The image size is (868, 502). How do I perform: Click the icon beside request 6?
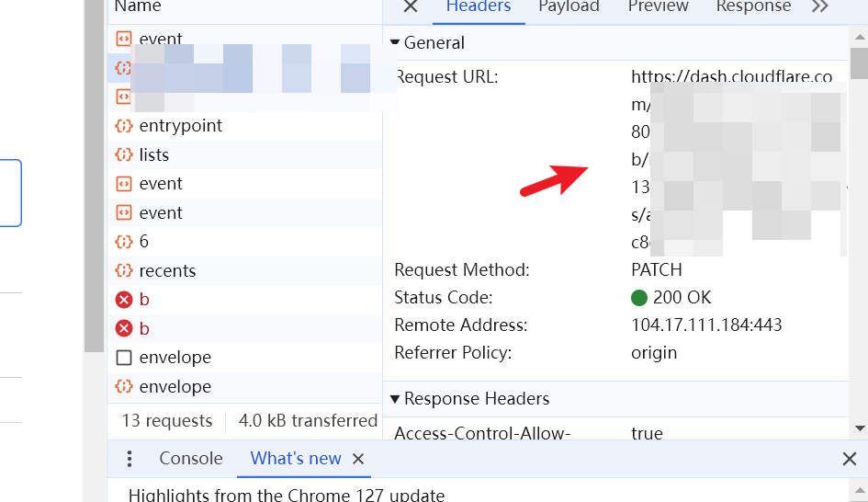(124, 242)
